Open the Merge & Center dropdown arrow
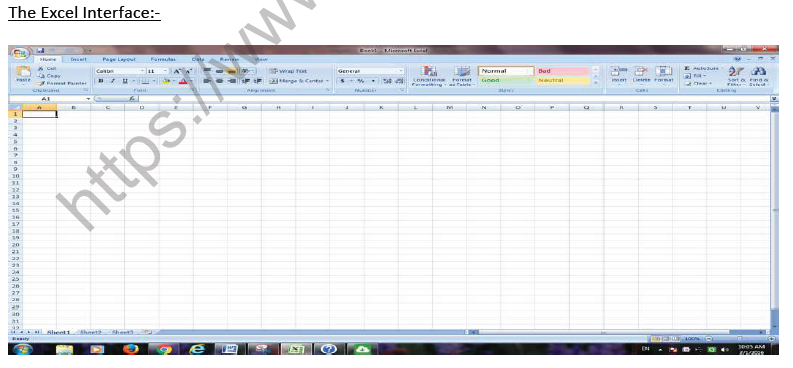This screenshot has width=793, height=368. click(327, 81)
